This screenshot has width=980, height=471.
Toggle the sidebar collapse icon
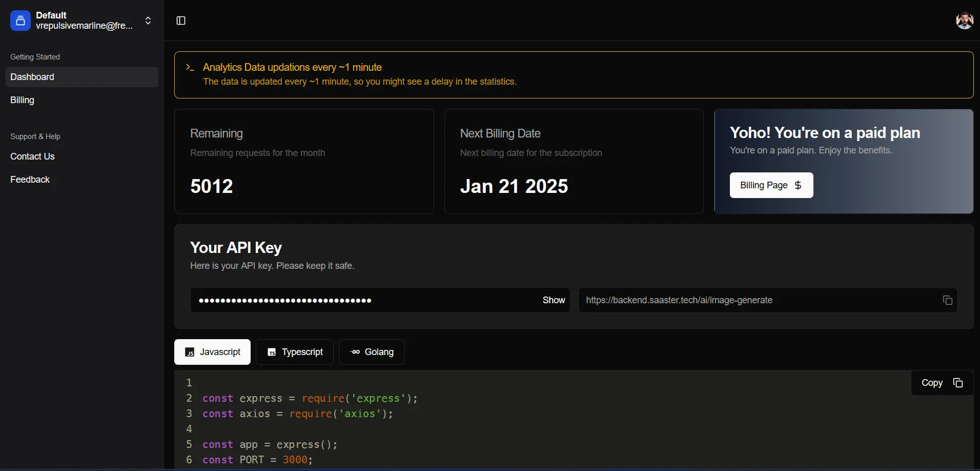181,21
